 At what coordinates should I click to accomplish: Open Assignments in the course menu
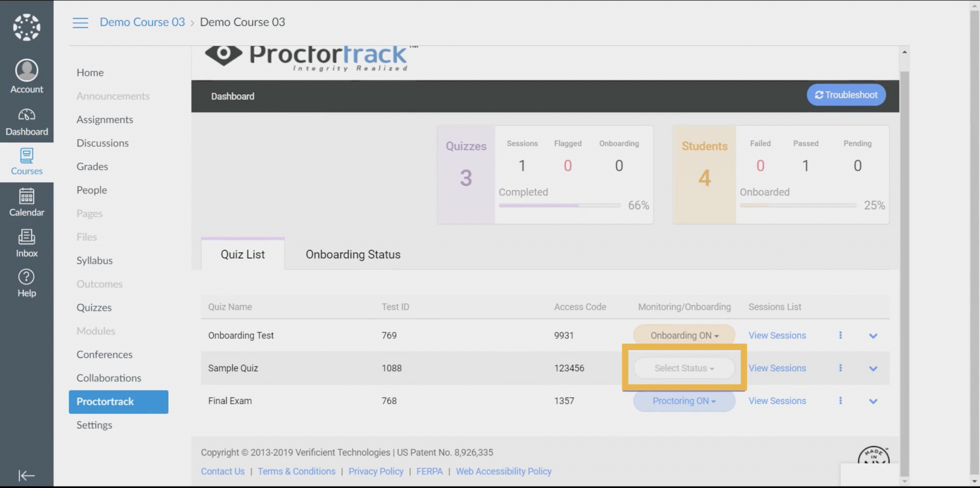pos(105,119)
